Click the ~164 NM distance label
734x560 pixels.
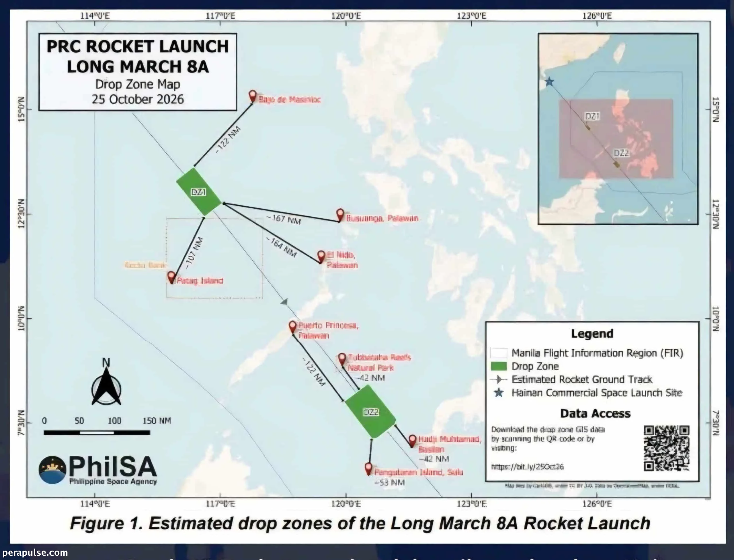click(281, 247)
